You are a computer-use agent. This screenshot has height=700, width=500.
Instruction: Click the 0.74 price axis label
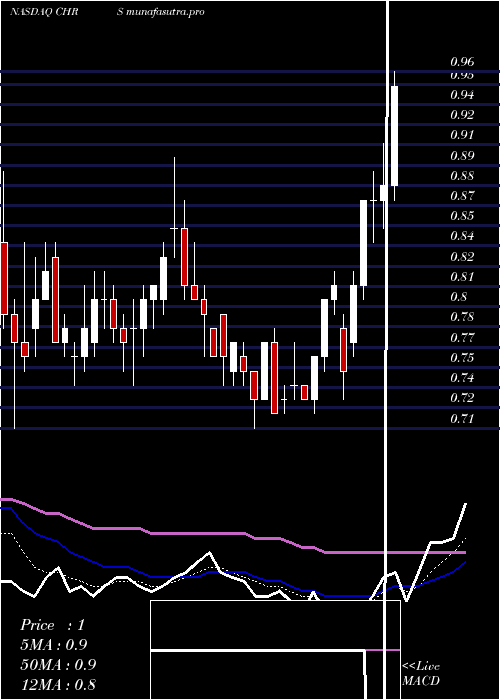(x=462, y=378)
